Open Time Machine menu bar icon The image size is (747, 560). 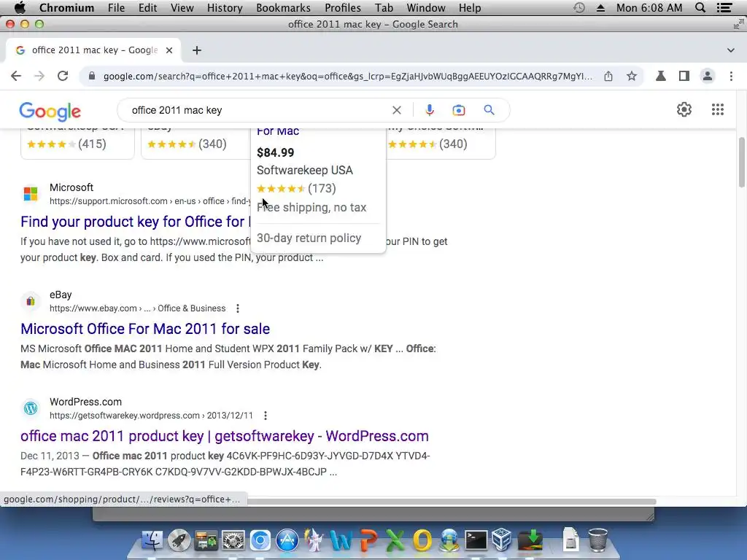(578, 7)
